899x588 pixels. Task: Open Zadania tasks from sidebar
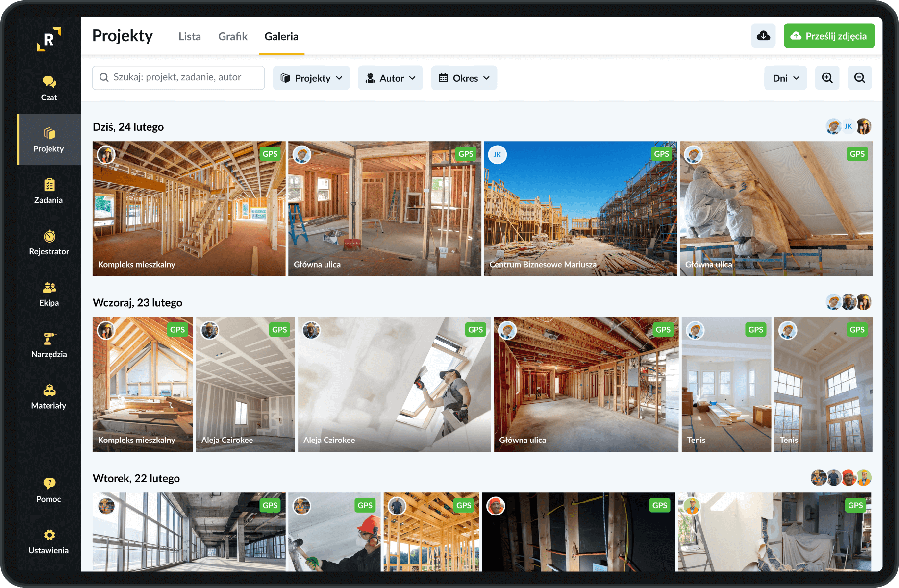click(x=49, y=191)
